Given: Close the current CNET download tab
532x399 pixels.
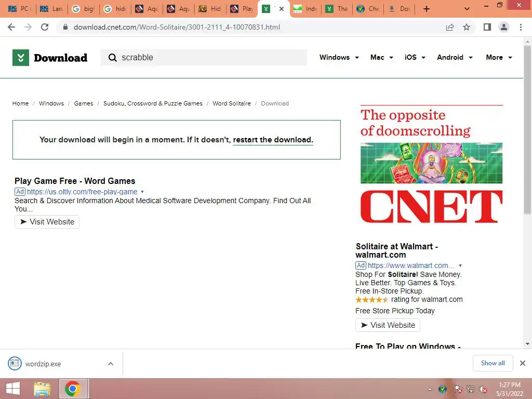Looking at the screenshot, I should 282,9.
